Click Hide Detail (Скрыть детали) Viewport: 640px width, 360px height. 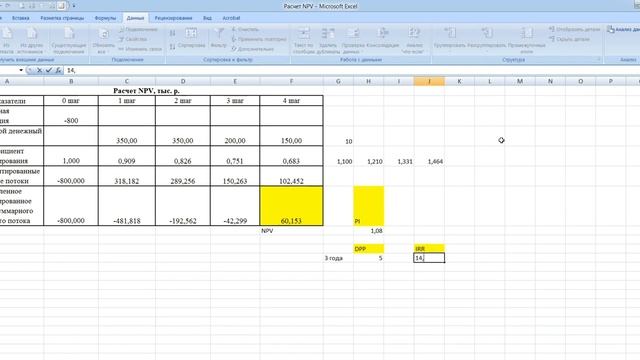(569, 39)
